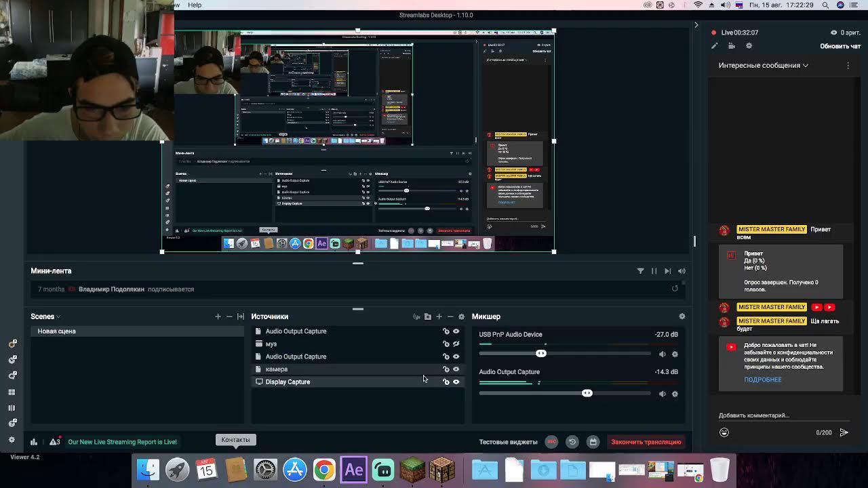Filter the mini-feed events
The height and width of the screenshot is (488, 868).
[x=640, y=271]
